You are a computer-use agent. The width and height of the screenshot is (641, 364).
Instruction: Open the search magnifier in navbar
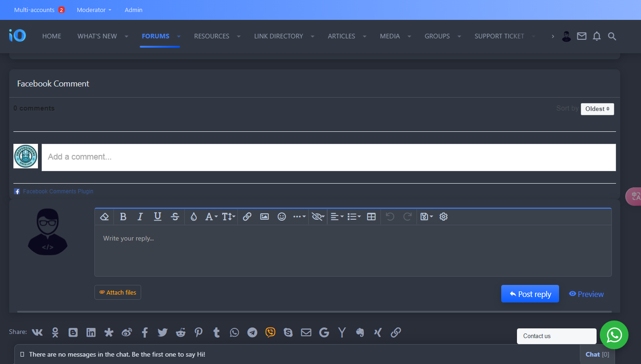(x=612, y=36)
